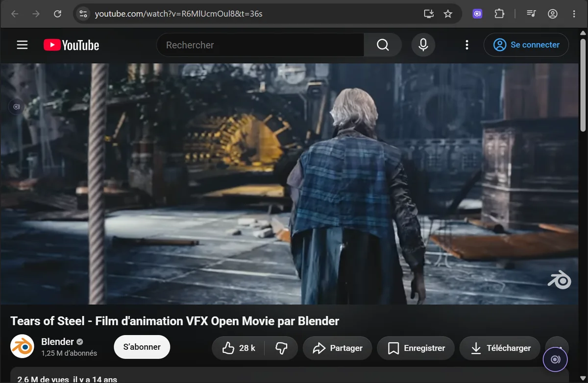Click the Partager button
Image resolution: width=588 pixels, height=383 pixels.
coord(337,348)
